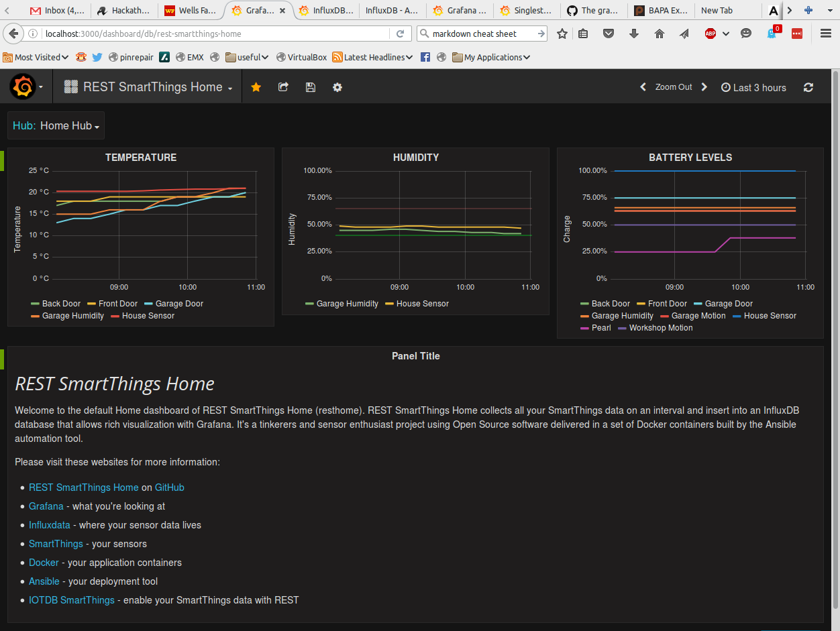Follow the GitHub link
The image size is (840, 631).
point(170,487)
